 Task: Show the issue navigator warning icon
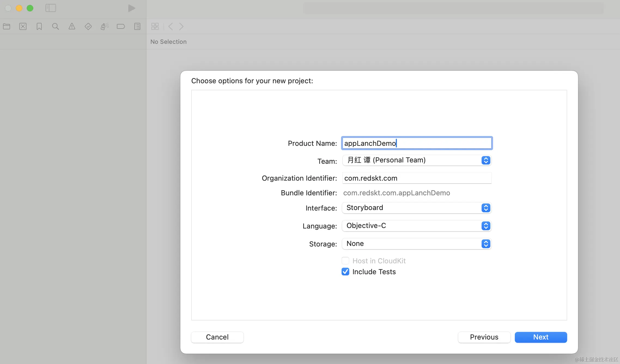(x=72, y=26)
